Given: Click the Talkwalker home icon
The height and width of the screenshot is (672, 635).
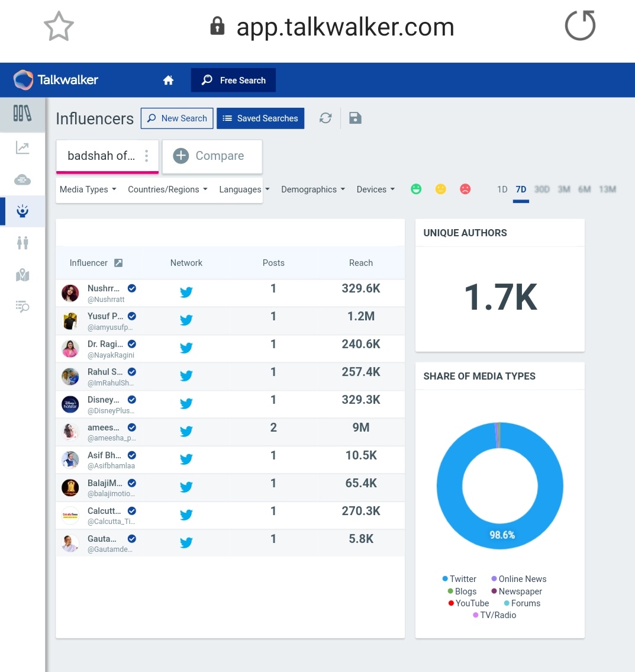Looking at the screenshot, I should (168, 79).
